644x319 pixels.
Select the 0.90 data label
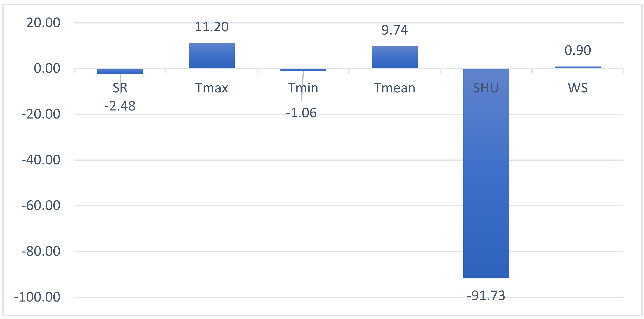click(578, 51)
